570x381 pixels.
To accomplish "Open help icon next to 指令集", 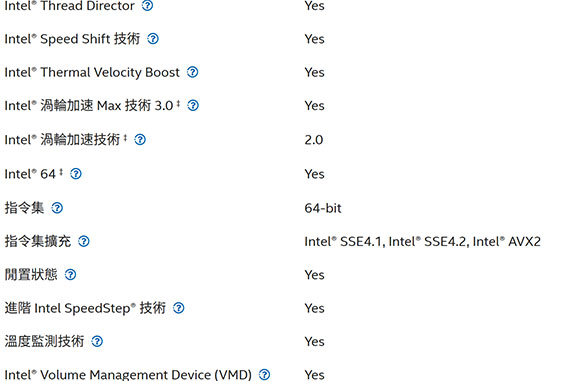I will 57,208.
